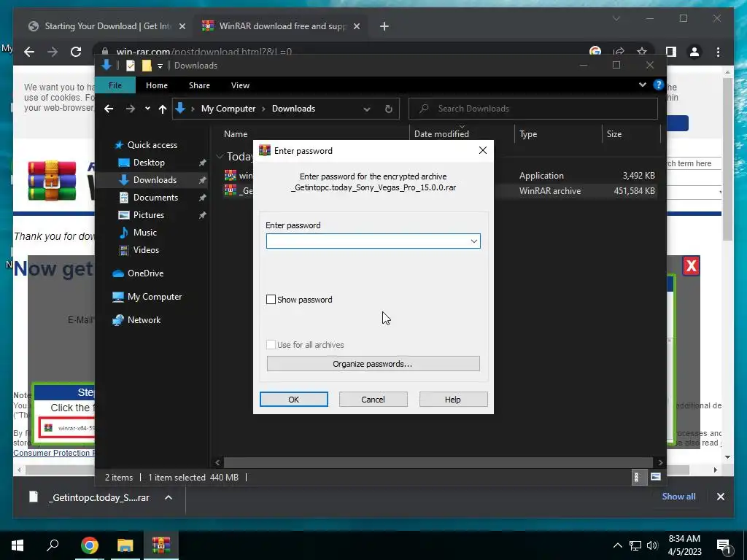747x560 pixels.
Task: Switch to the Home ribbon tab
Action: point(157,85)
